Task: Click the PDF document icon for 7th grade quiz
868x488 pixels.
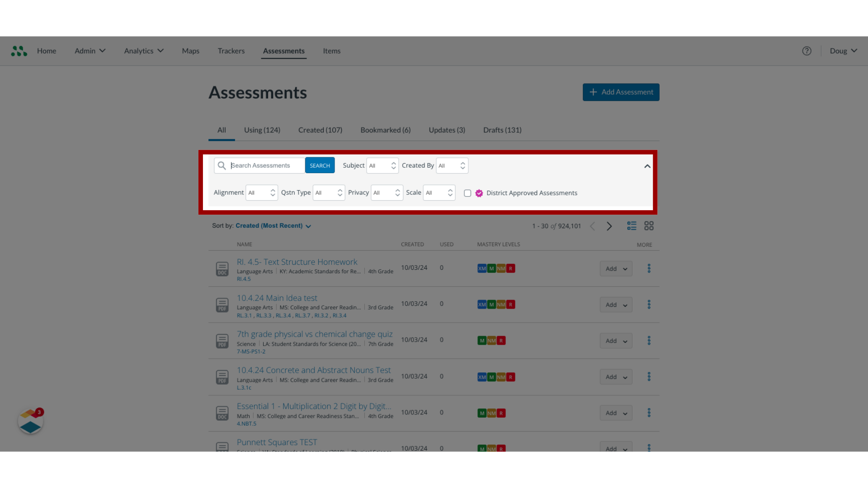Action: pyautogui.click(x=222, y=341)
